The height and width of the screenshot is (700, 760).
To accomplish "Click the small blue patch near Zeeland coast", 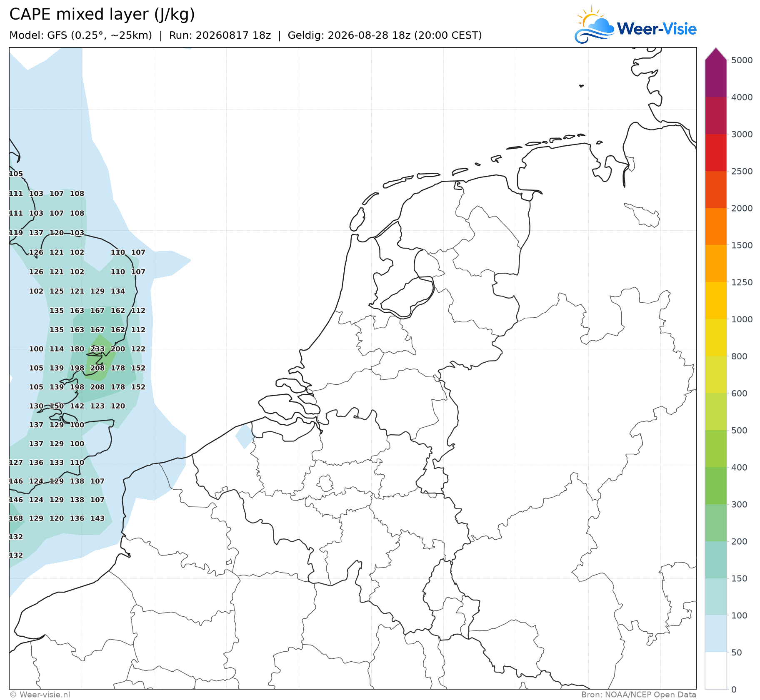I will [245, 436].
